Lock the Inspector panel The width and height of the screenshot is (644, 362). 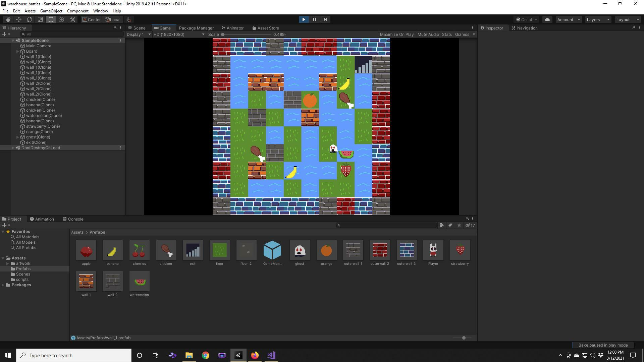634,28
